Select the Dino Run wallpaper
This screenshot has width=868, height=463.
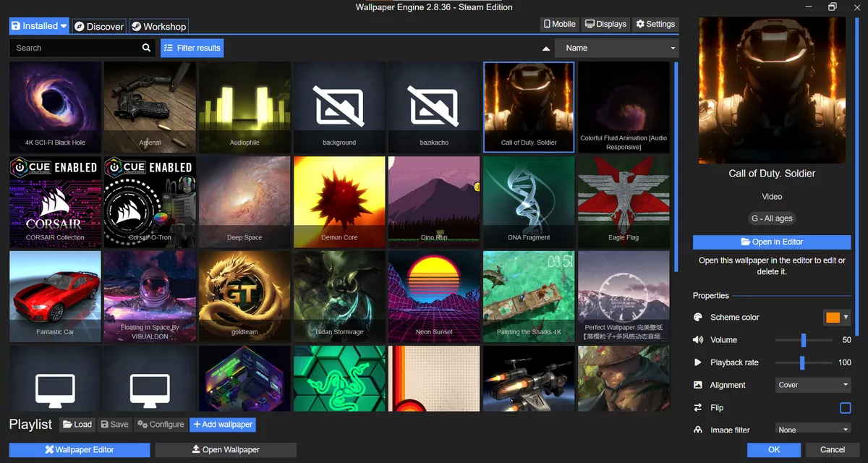[434, 202]
